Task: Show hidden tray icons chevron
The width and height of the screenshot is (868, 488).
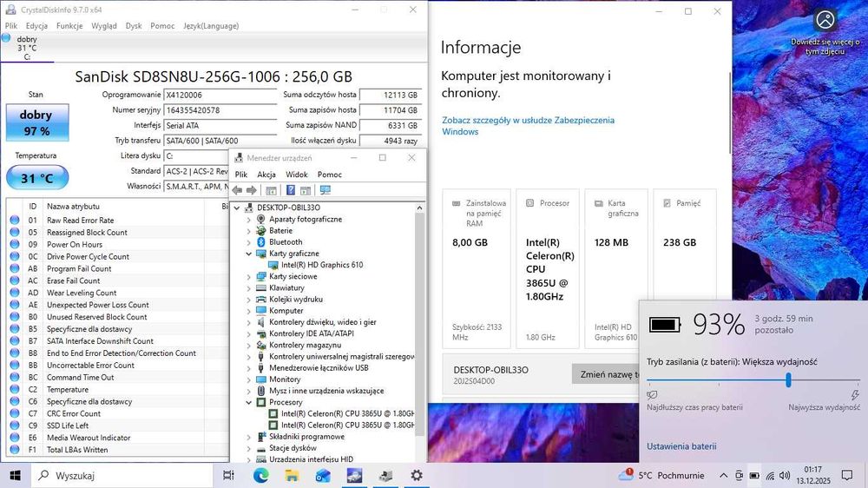Action: pyautogui.click(x=723, y=475)
